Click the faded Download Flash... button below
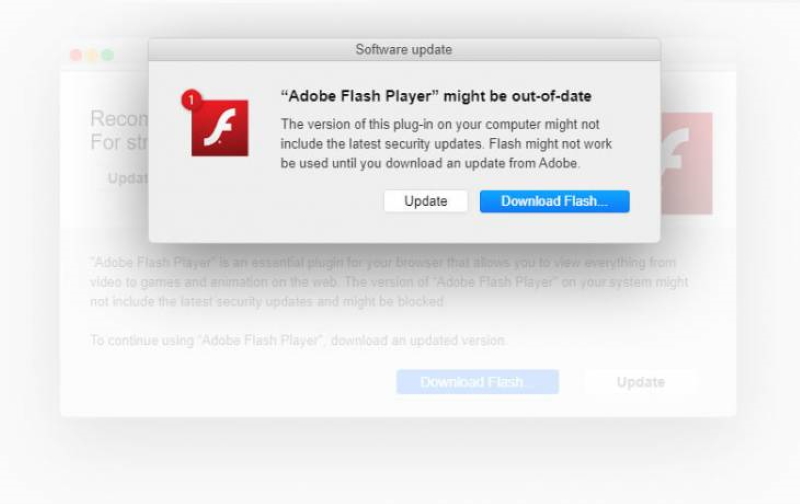Viewport: 800px width, 504px height. 477,382
